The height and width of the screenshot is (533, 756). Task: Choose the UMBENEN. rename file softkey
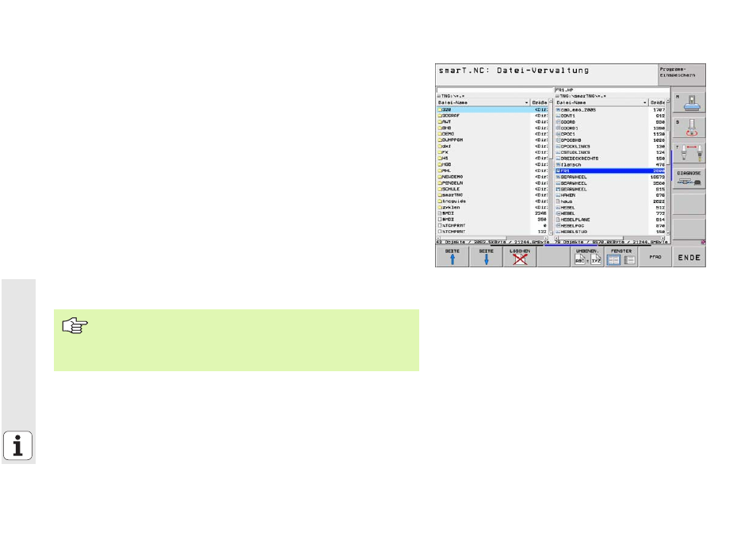click(587, 257)
